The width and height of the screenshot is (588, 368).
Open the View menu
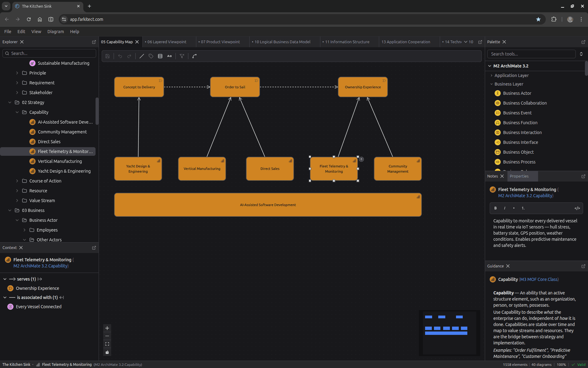point(36,32)
